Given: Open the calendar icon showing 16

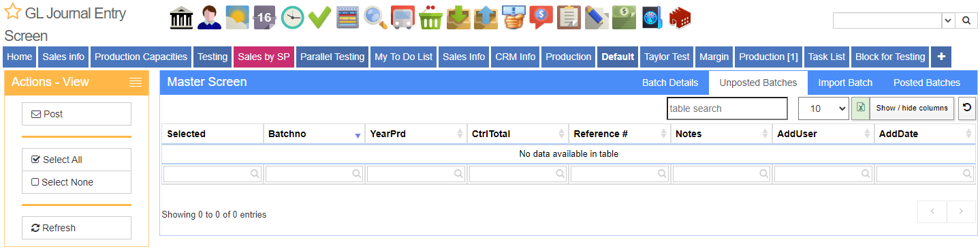Looking at the screenshot, I should point(264,18).
